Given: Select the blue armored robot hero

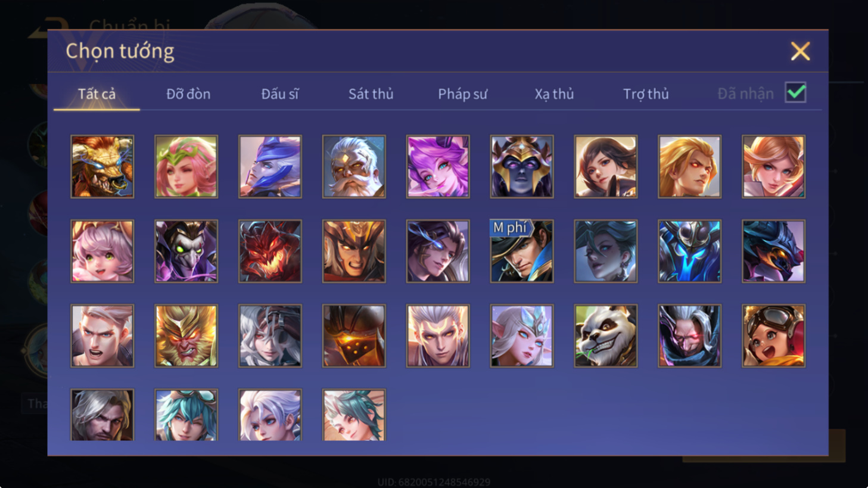Looking at the screenshot, I should pyautogui.click(x=689, y=251).
